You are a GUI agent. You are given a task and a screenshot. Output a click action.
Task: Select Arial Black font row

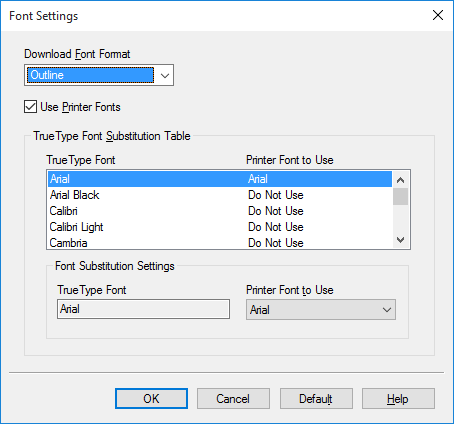(220, 195)
